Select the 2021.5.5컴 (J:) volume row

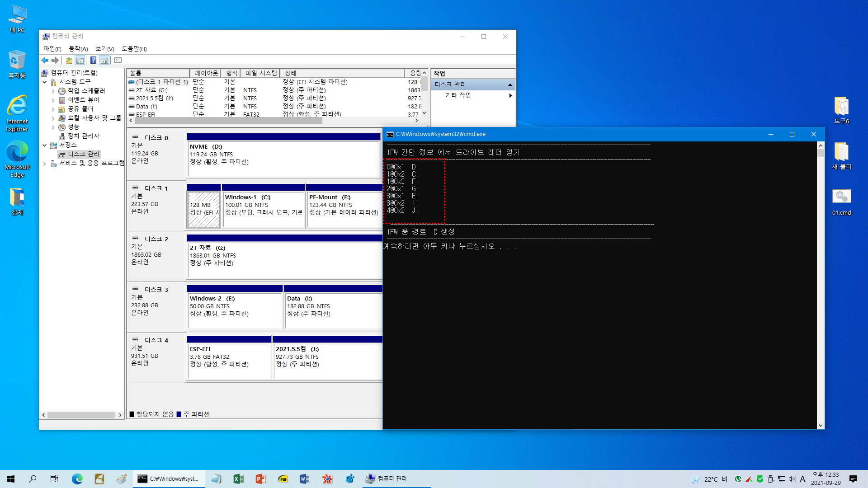pos(274,98)
